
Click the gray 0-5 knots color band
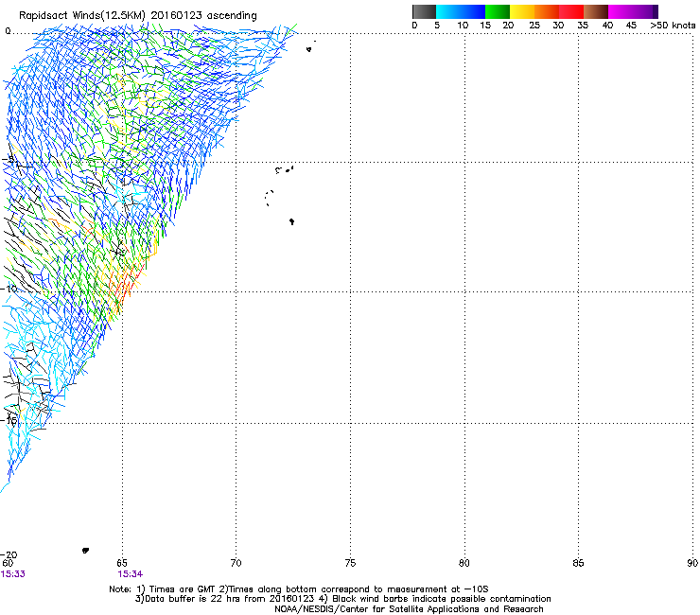pyautogui.click(x=424, y=11)
